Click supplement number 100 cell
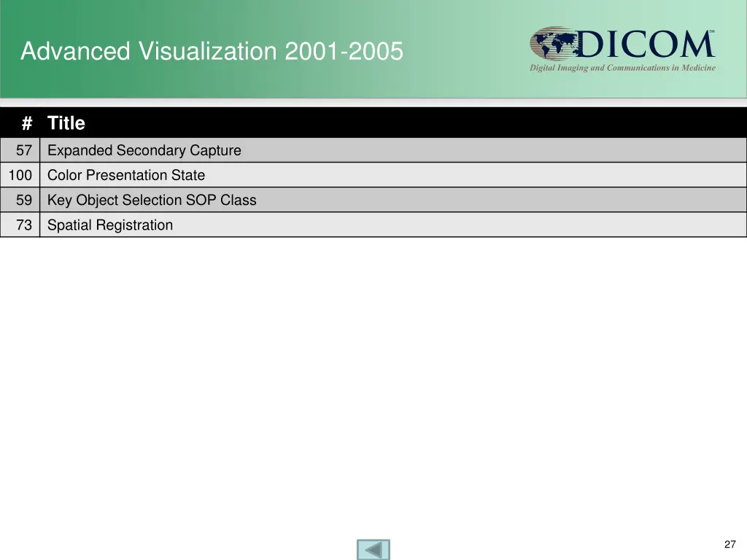The width and height of the screenshot is (747, 560). 20,176
